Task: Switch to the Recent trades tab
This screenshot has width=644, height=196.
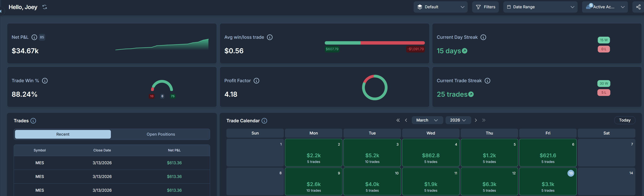Action: coord(63,134)
